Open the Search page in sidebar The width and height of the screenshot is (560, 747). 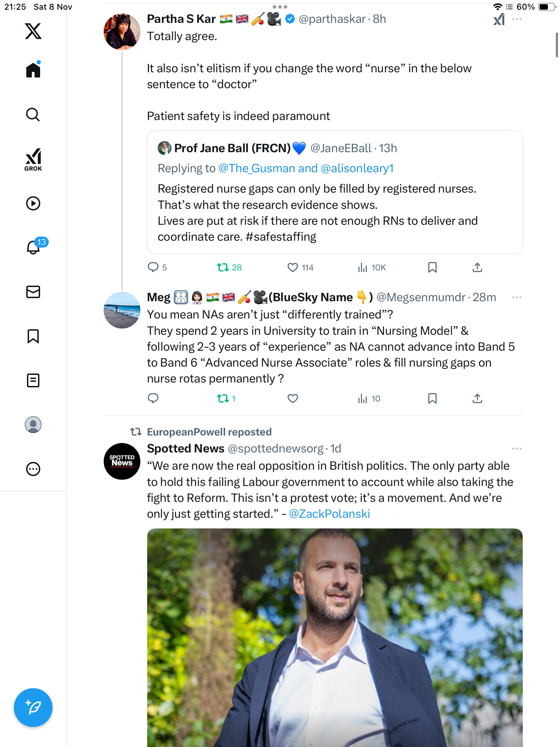pos(33,114)
